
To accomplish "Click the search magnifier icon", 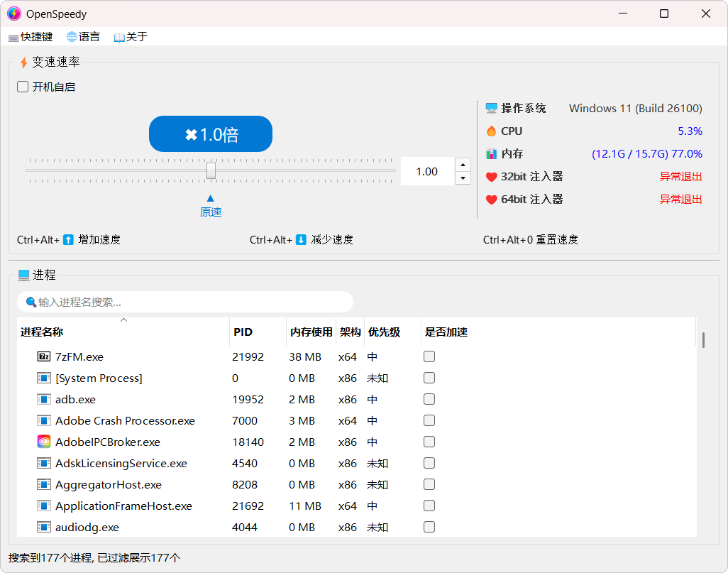I will [31, 302].
